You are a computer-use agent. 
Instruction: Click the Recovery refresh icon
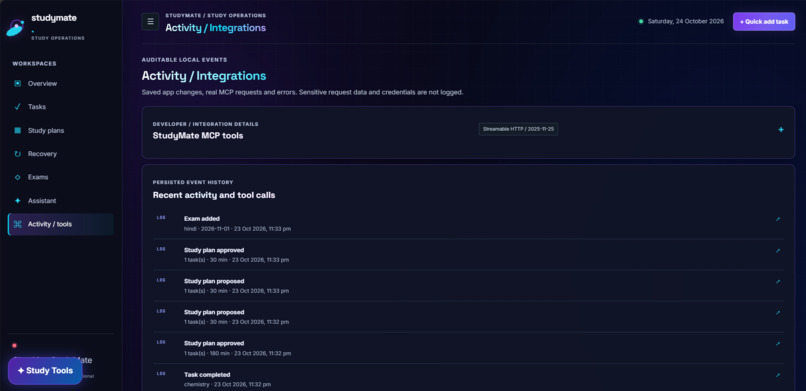tap(17, 154)
